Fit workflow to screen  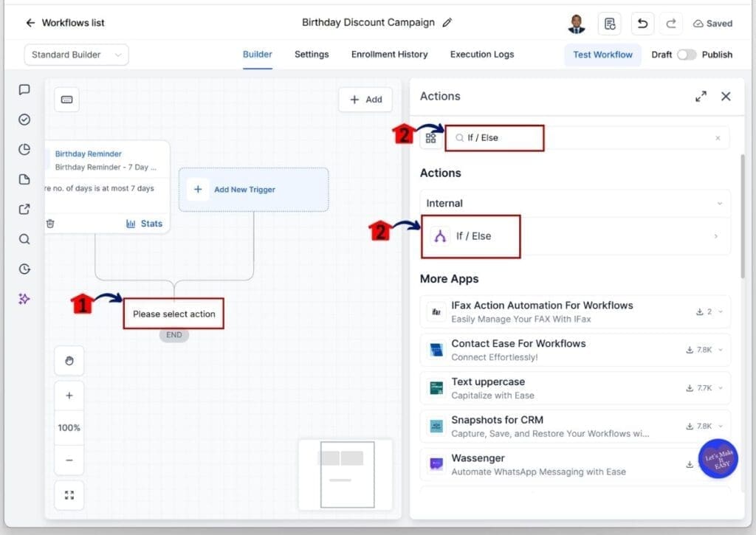coord(69,495)
